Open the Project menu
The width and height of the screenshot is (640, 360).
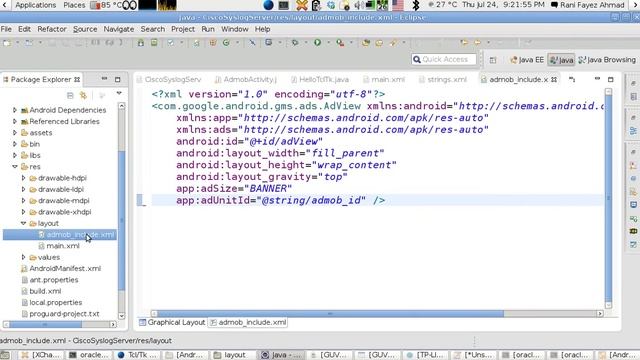click(183, 29)
